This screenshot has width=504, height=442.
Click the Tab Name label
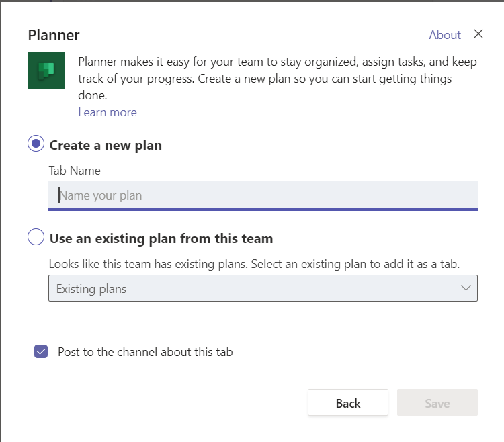pyautogui.click(x=75, y=171)
